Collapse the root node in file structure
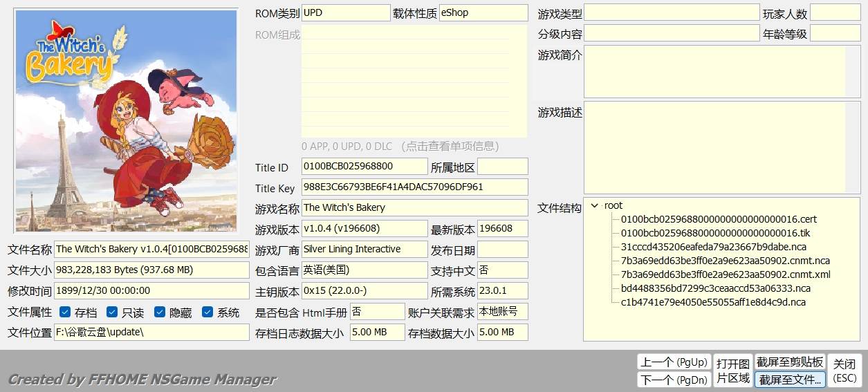This screenshot has height=392, width=868. point(595,205)
